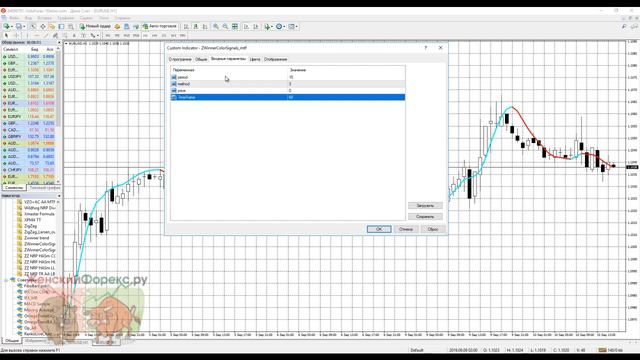The width and height of the screenshot is (640, 360).
Task: Enable chart shift icon
Action: tap(256, 26)
